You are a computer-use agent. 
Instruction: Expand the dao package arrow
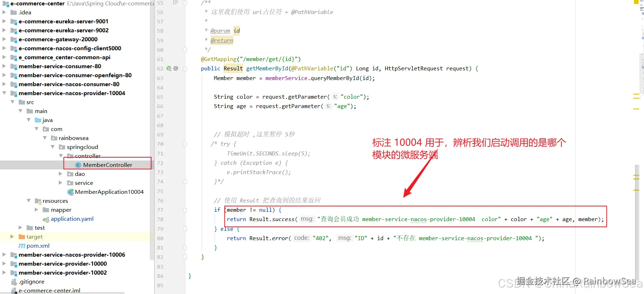pos(61,174)
